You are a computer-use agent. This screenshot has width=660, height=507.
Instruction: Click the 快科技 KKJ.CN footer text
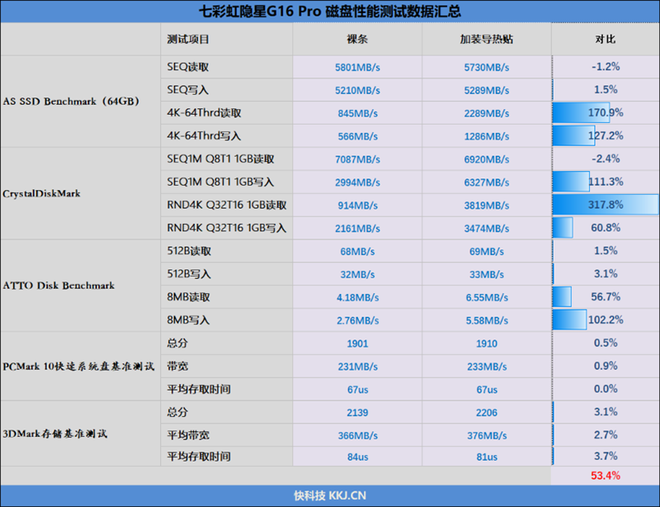(x=330, y=495)
